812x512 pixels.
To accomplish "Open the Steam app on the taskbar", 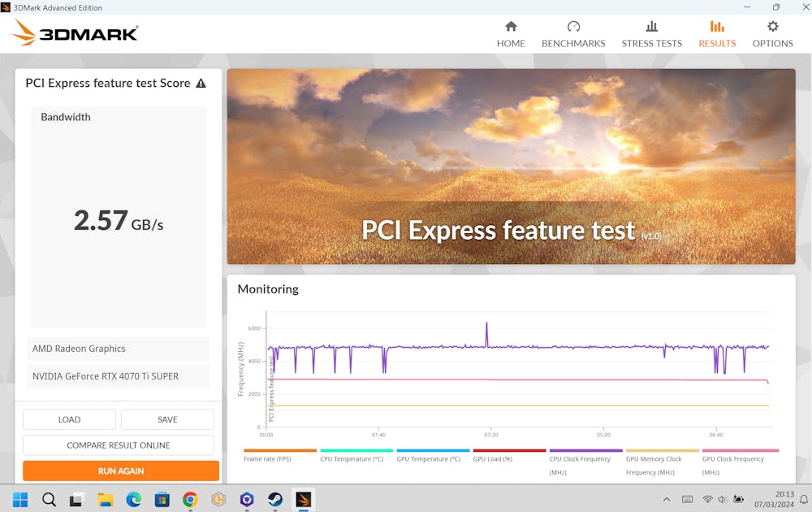I will (x=275, y=500).
